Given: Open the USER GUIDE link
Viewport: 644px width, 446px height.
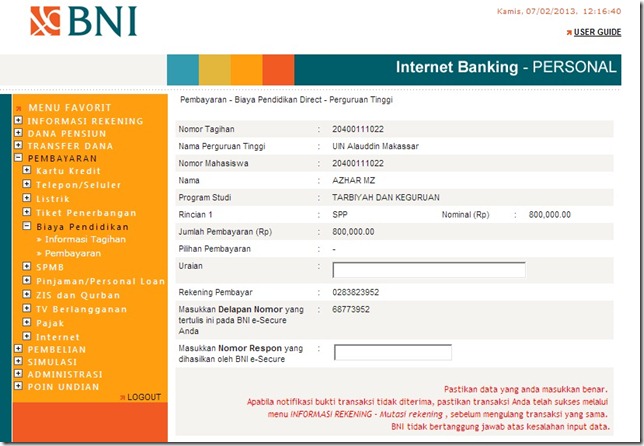Looking at the screenshot, I should click(597, 32).
